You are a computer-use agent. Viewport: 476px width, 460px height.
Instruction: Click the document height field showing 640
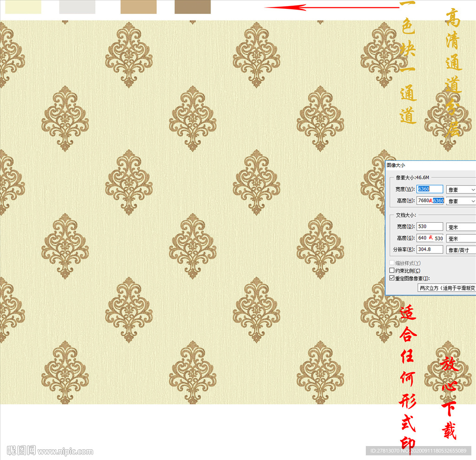[x=430, y=238]
